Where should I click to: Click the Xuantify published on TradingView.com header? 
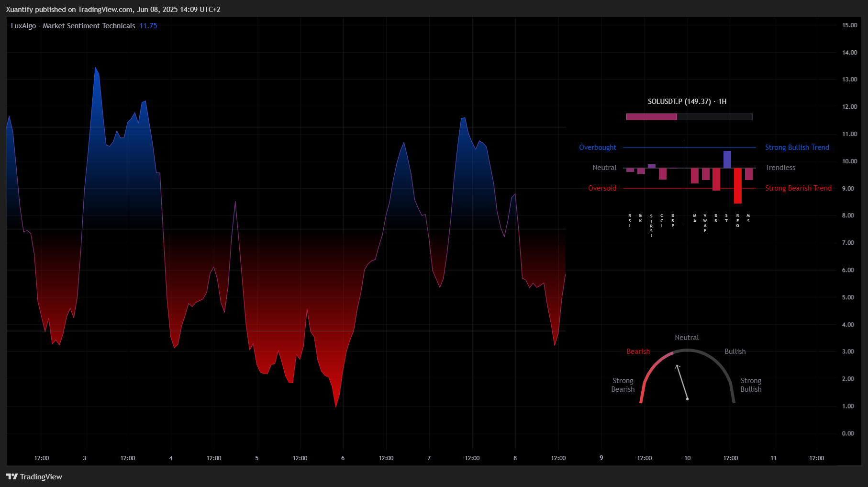(113, 9)
